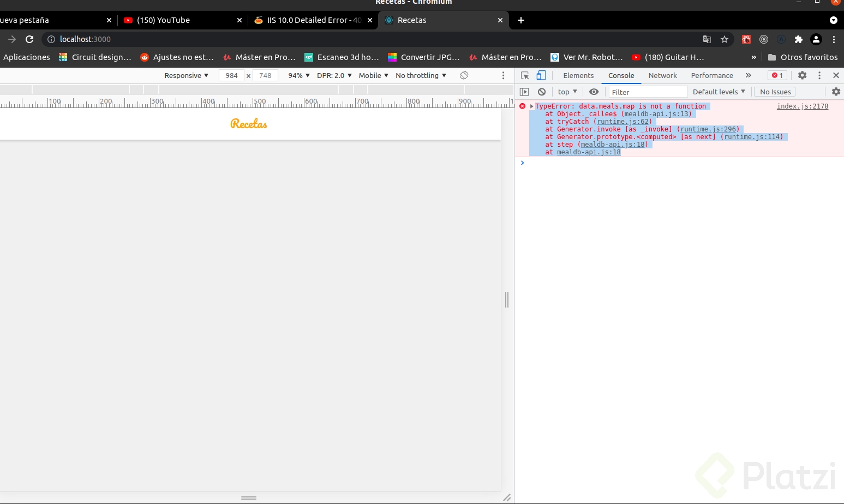The height and width of the screenshot is (504, 844).
Task: Show hidden bookmarks with chevron
Action: [754, 57]
